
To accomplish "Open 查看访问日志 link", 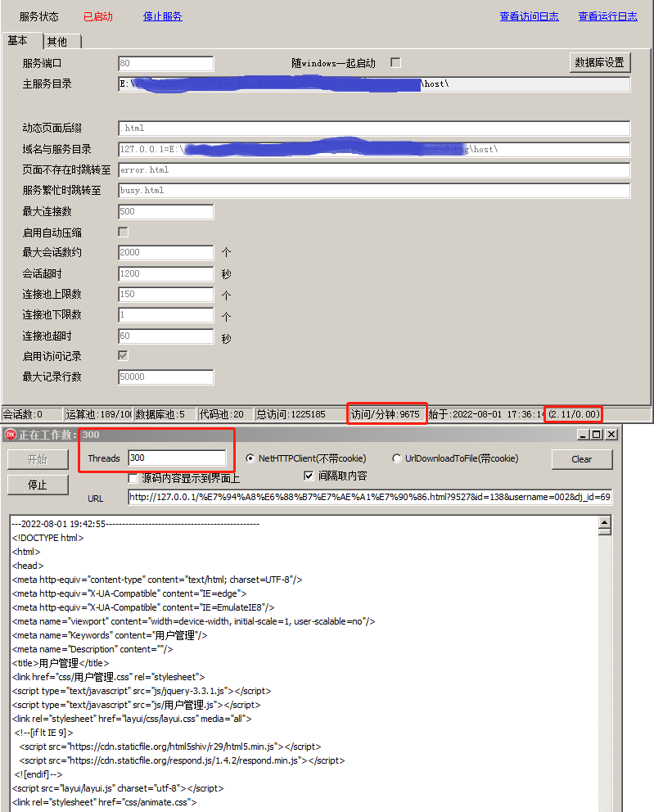I will 530,16.
